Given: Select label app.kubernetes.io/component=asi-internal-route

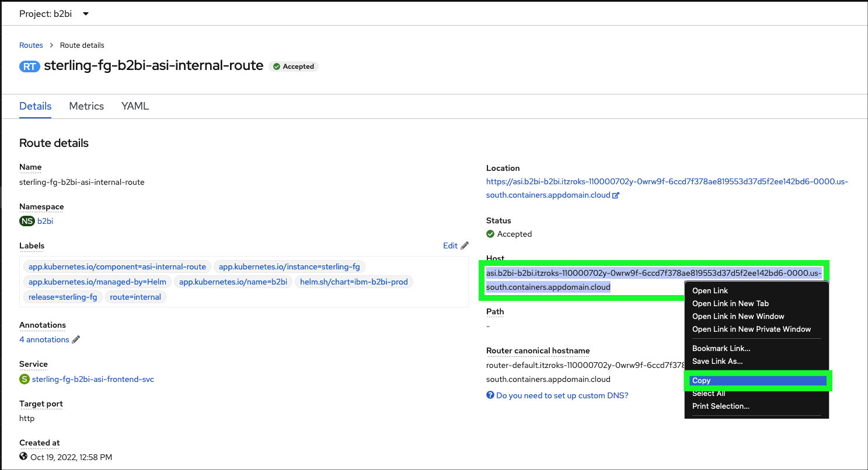Looking at the screenshot, I should [117, 266].
